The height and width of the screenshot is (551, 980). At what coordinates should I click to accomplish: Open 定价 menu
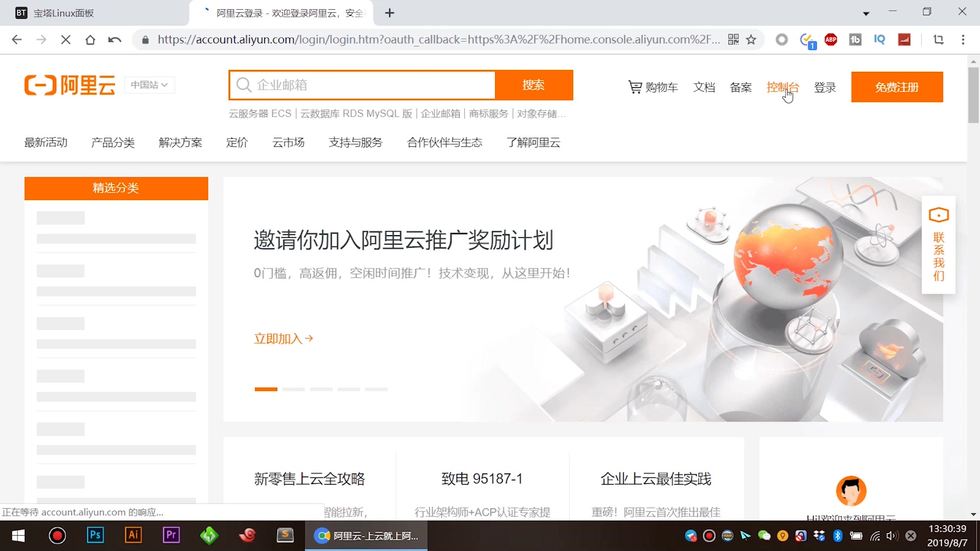coord(237,142)
